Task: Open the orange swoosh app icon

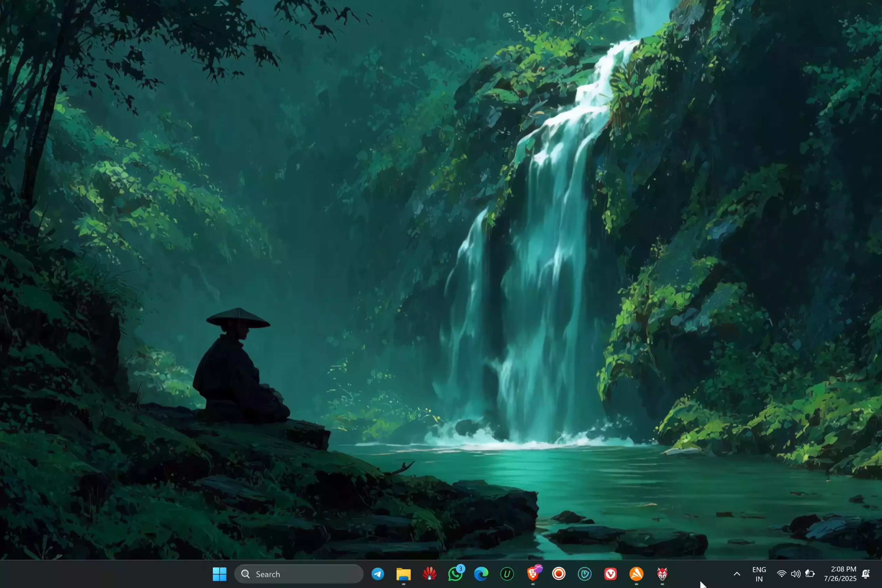Action: click(636, 574)
